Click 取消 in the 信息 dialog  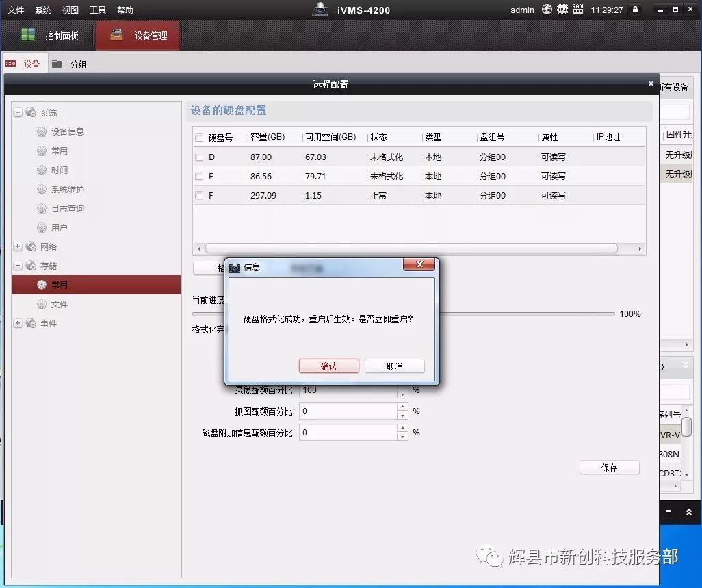pos(394,366)
